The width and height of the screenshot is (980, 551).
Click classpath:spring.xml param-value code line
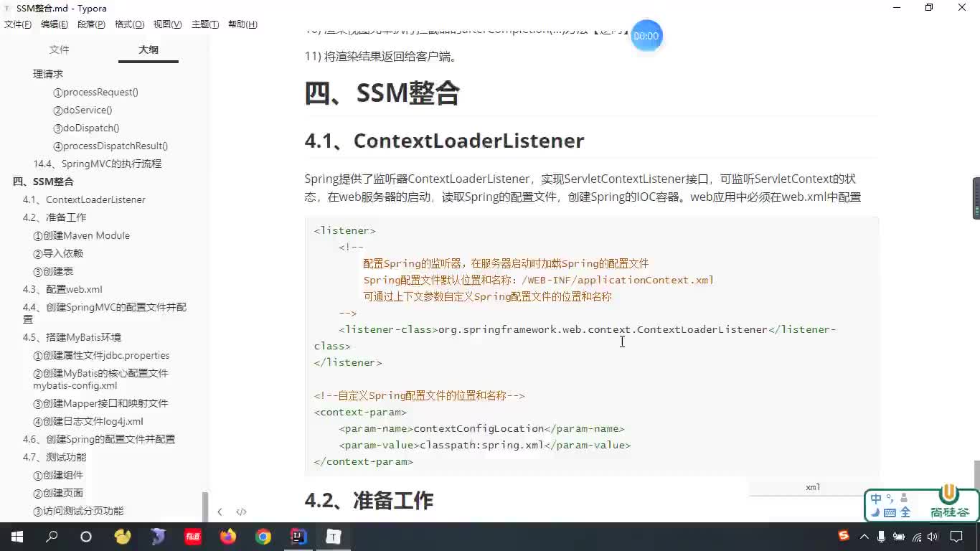point(484,445)
